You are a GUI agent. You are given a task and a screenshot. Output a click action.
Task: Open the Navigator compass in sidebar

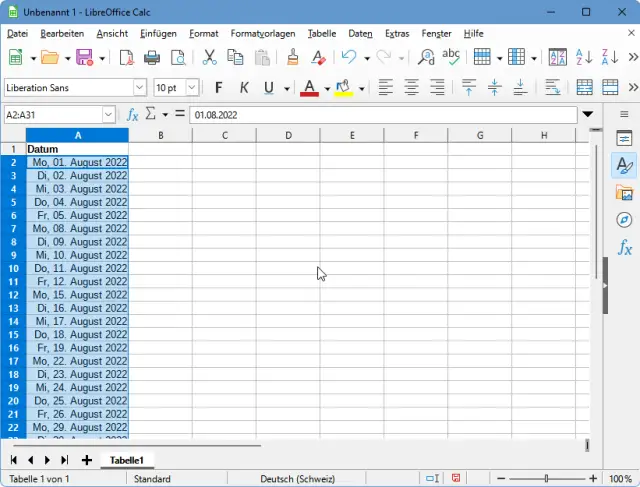[x=625, y=220]
